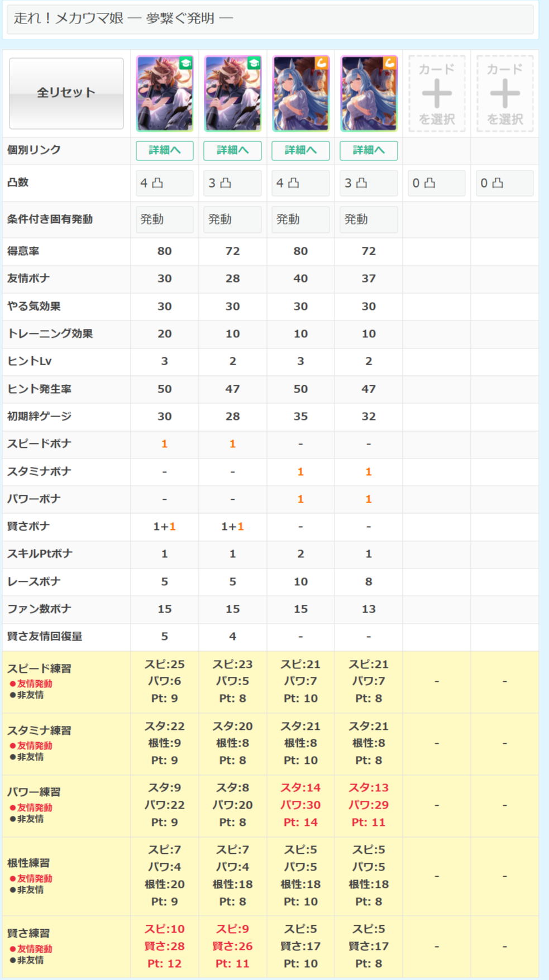Click the スピードボナ row label

click(39, 444)
